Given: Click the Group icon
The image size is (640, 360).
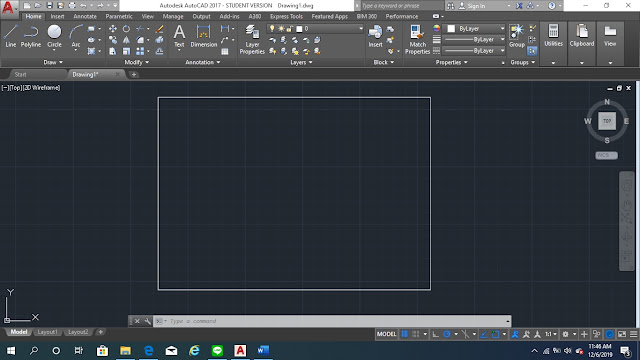Looking at the screenshot, I should point(517,36).
